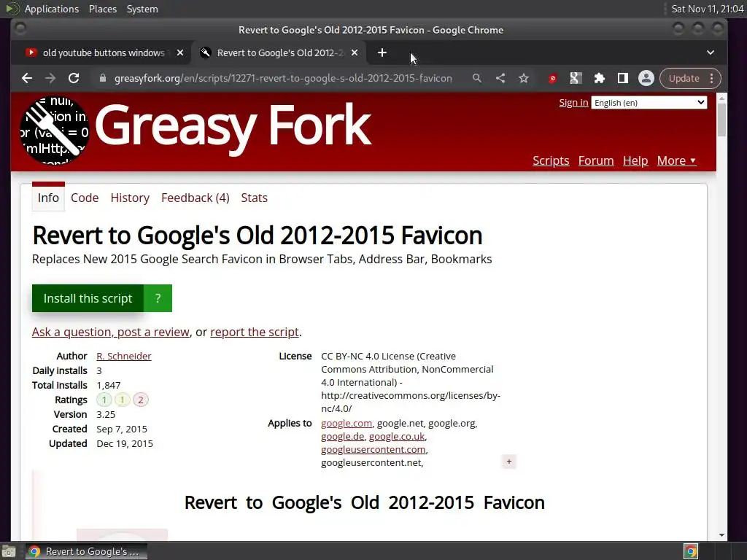
Task: Click the address bar URL field
Action: 283,78
